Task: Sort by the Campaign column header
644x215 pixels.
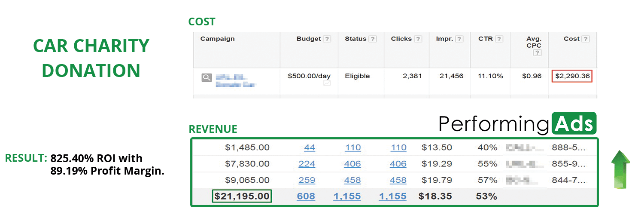Action: (x=217, y=39)
